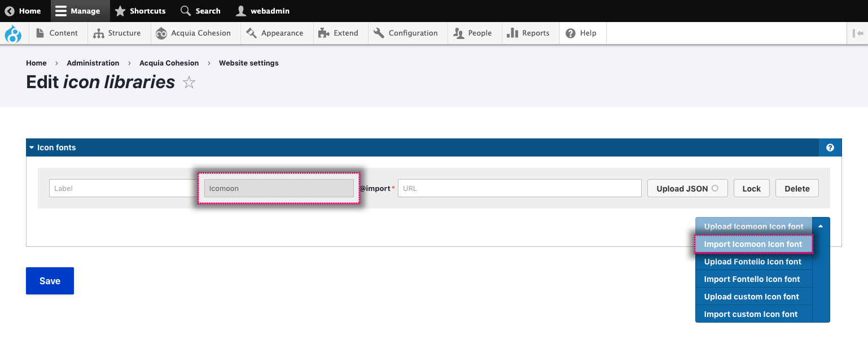The width and height of the screenshot is (868, 339).
Task: Select Upload custom Icon font option
Action: (753, 297)
